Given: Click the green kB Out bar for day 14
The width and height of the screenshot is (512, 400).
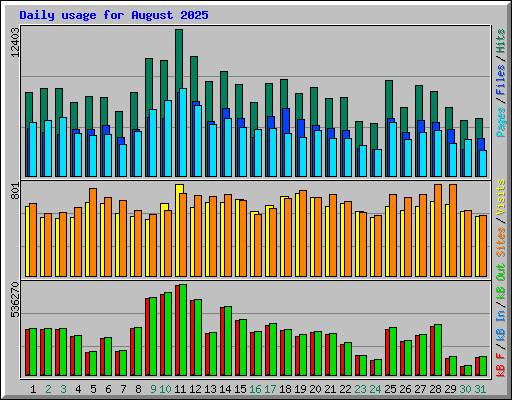Looking at the screenshot, I should (228, 341).
